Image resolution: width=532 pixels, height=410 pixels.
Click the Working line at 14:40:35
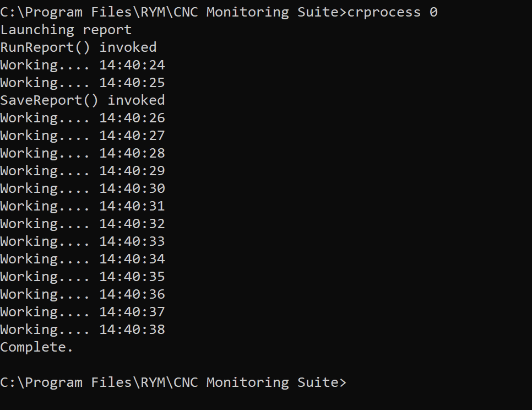coord(83,277)
